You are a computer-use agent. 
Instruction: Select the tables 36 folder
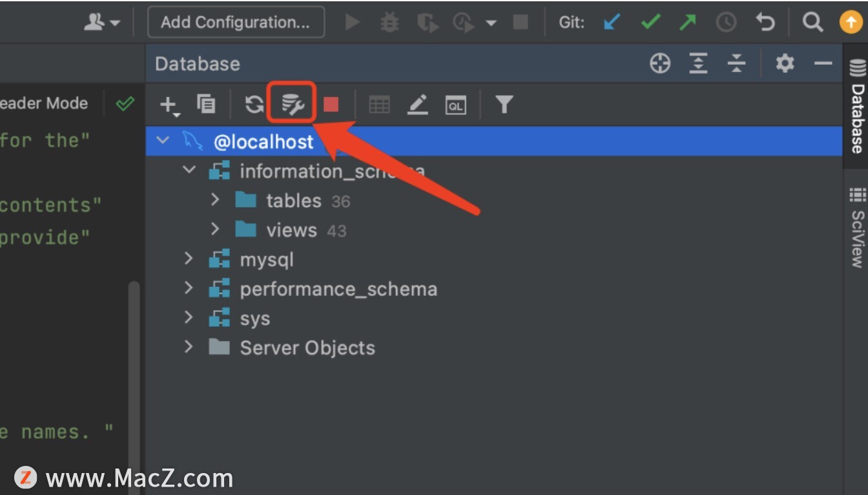tap(293, 200)
